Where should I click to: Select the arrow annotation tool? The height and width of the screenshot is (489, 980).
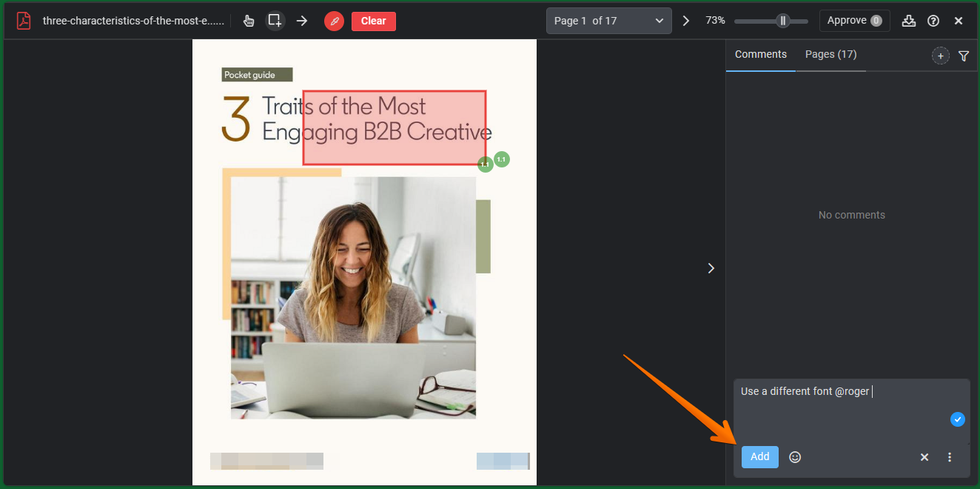click(x=301, y=21)
